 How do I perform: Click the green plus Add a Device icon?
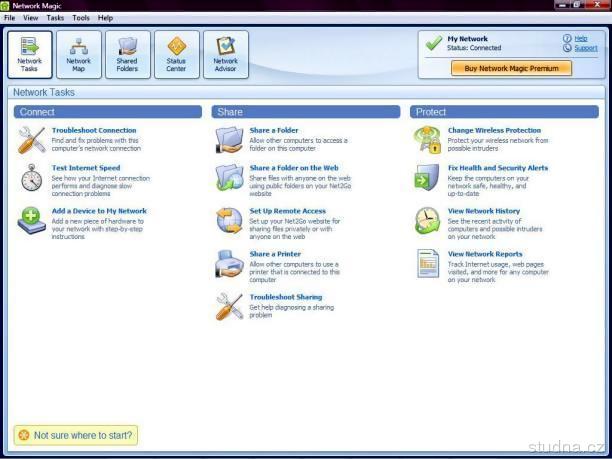click(x=32, y=221)
